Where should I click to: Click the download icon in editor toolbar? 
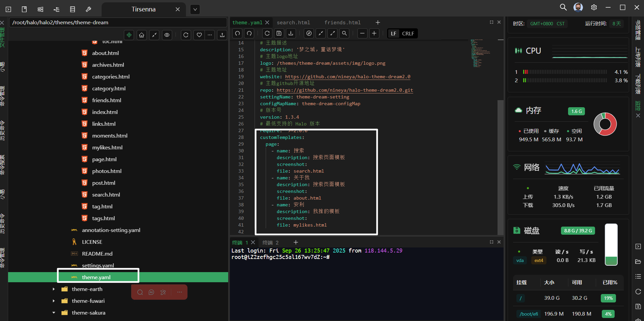coord(291,33)
